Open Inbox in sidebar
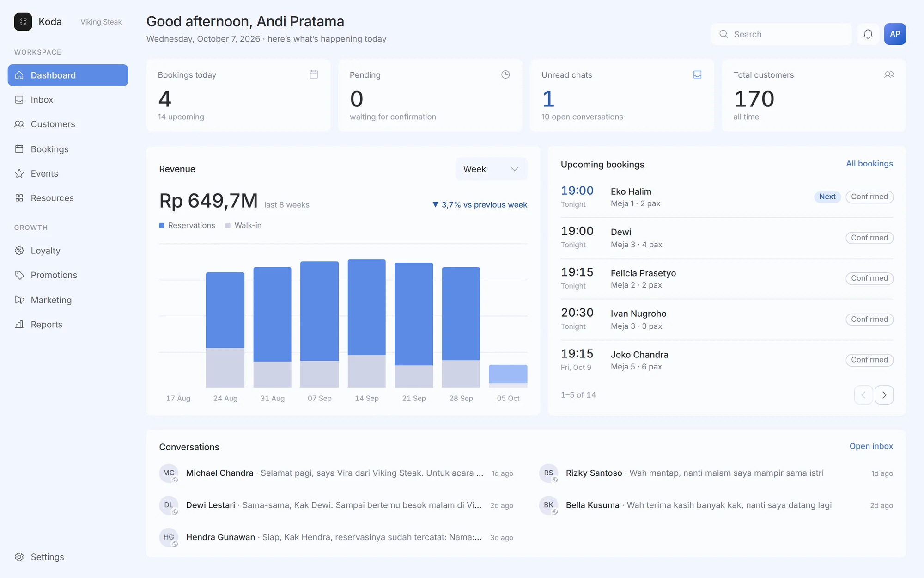Image resolution: width=924 pixels, height=578 pixels. [x=68, y=100]
